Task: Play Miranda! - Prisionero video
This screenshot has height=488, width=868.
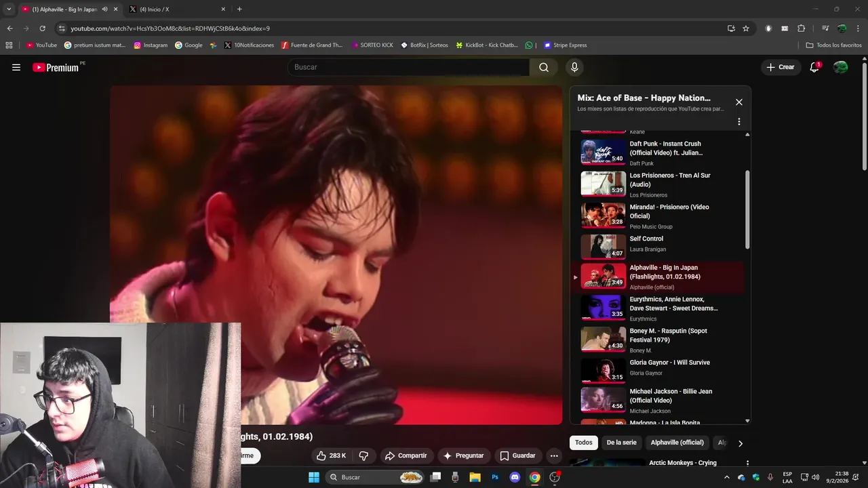Action: click(x=657, y=216)
